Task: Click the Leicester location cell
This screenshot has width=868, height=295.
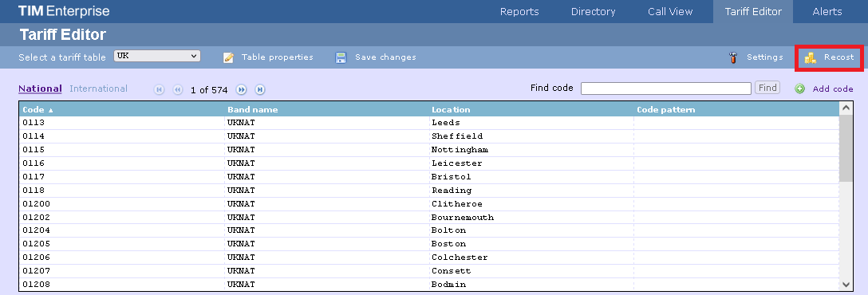Action: click(x=531, y=163)
